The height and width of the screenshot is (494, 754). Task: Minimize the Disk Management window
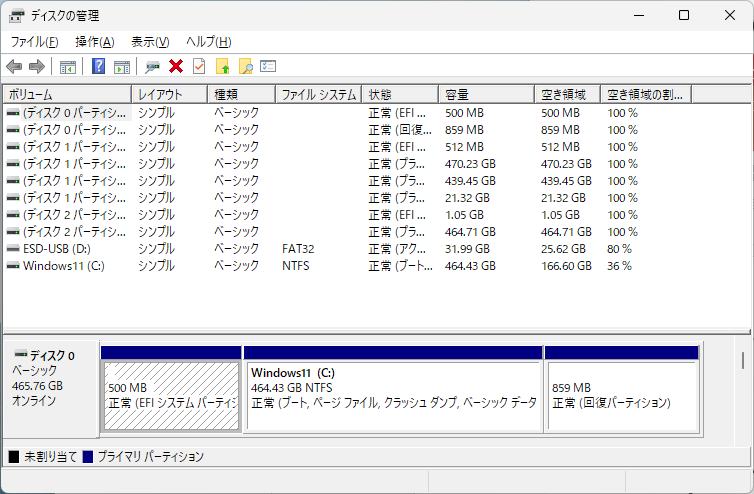coord(639,15)
